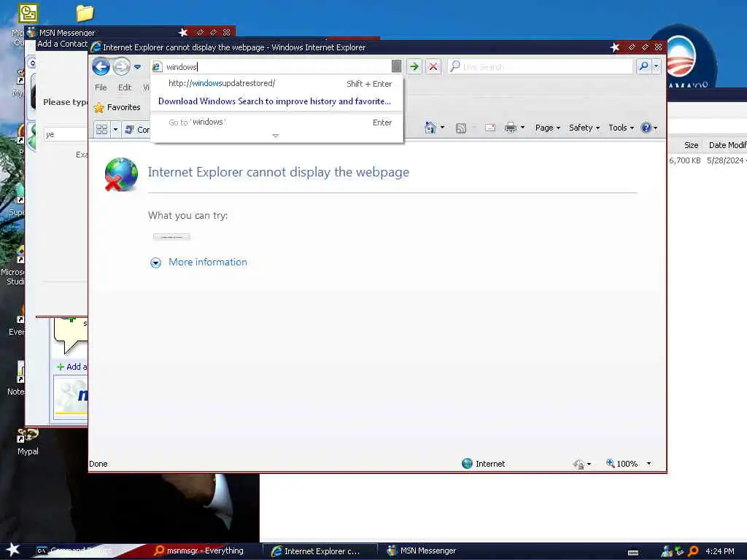Click the Add a contact plus link
The image size is (747, 560).
point(72,367)
